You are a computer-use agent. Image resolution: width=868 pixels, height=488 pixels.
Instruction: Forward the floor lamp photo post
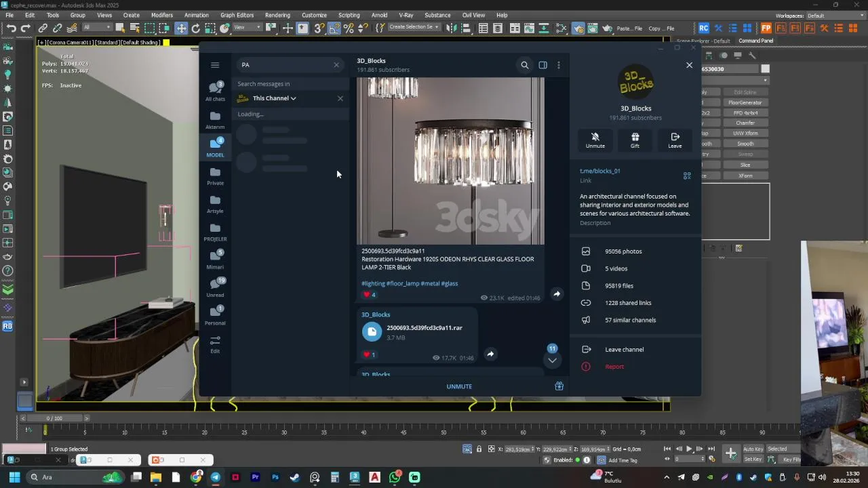557,294
